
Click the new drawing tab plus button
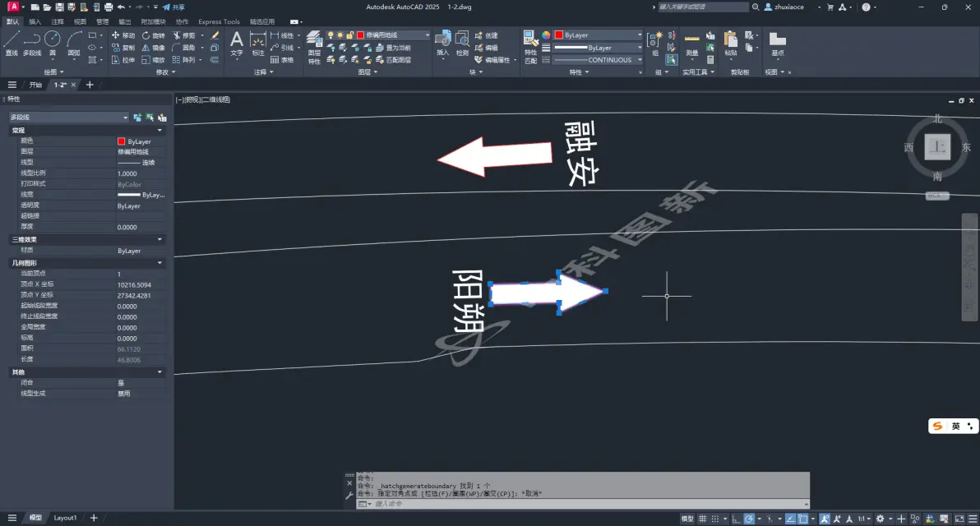(90, 85)
